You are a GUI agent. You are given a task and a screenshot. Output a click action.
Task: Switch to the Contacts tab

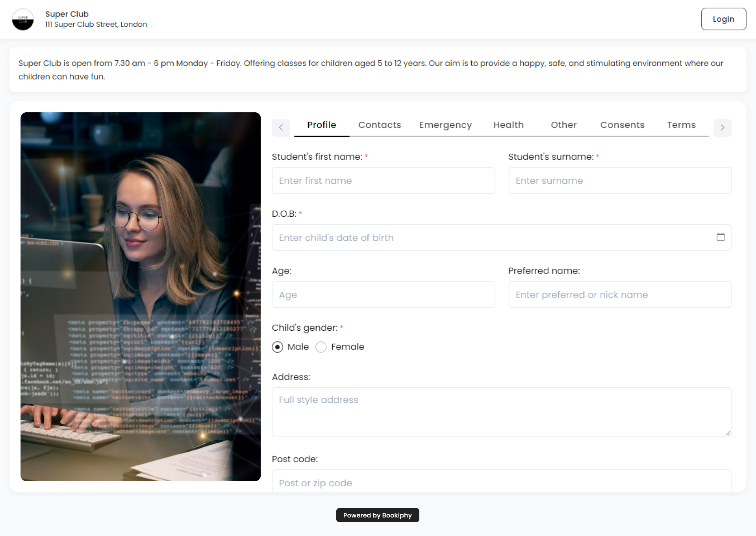tap(380, 125)
